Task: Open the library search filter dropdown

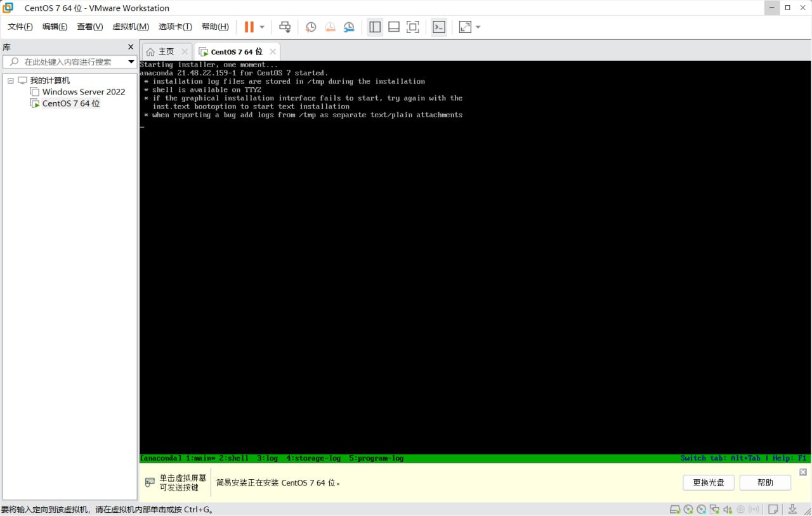Action: [130, 61]
